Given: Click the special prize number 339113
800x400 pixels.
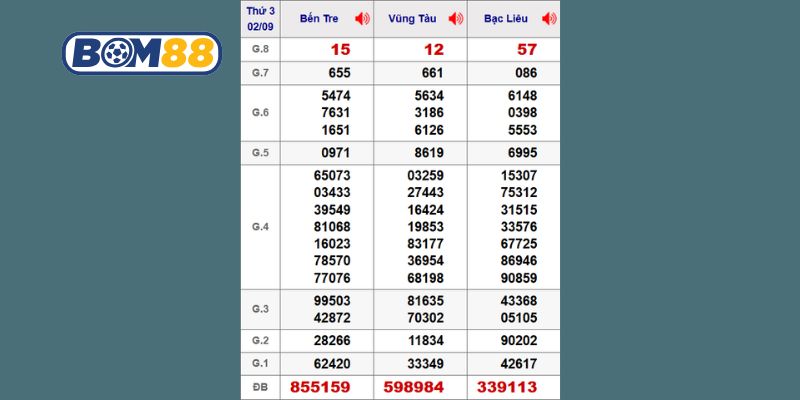Looking at the screenshot, I should click(x=507, y=387).
